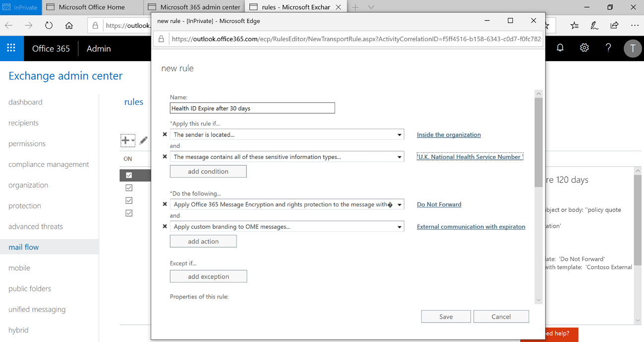Disable the last rule's checkbox
The height and width of the screenshot is (342, 644).
(129, 212)
